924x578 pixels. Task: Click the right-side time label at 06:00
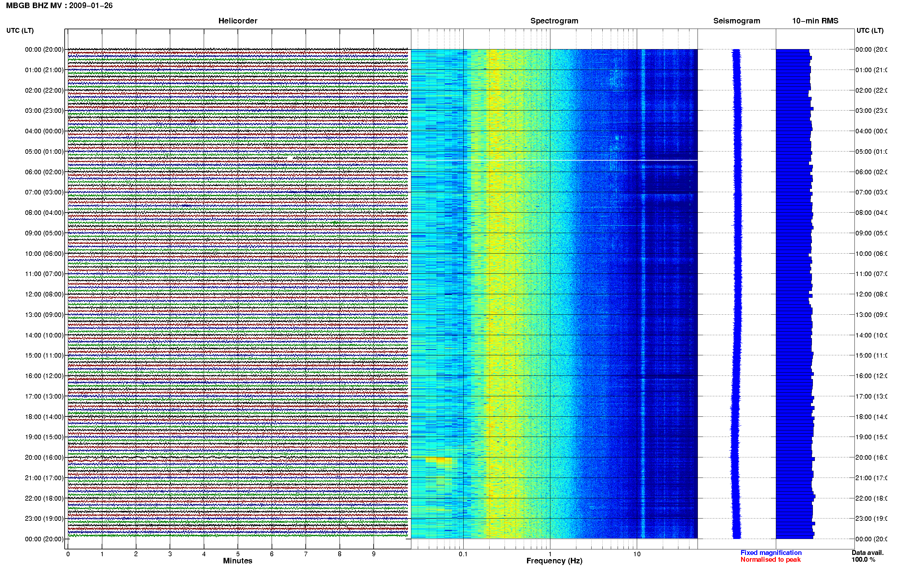pyautogui.click(x=871, y=172)
